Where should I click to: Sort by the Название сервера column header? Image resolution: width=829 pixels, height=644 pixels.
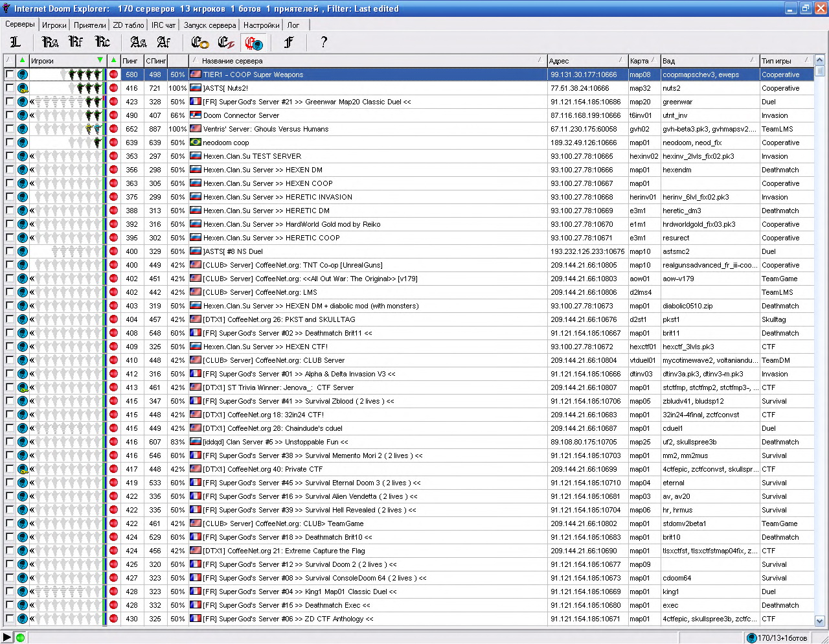[368, 61]
